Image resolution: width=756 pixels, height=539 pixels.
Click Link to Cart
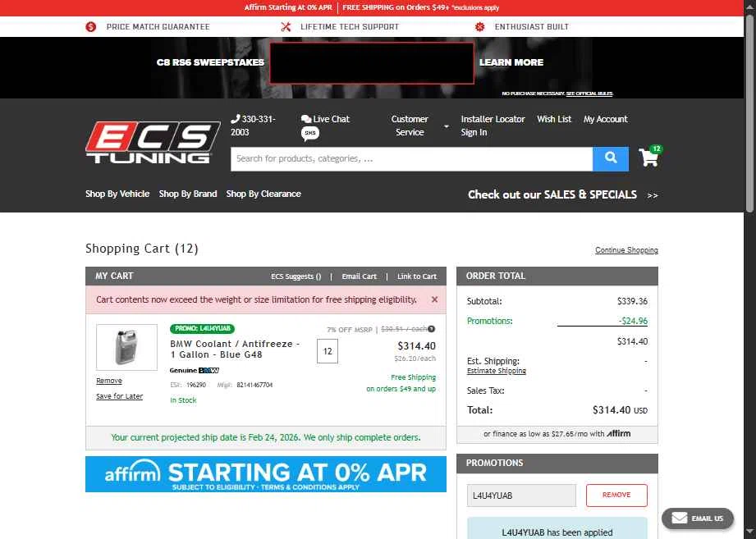[416, 276]
